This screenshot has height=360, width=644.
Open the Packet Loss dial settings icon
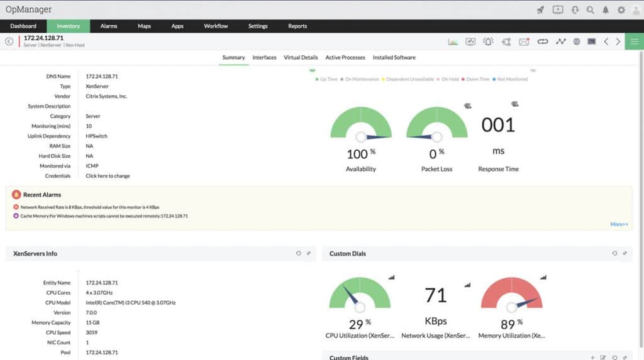tap(467, 106)
